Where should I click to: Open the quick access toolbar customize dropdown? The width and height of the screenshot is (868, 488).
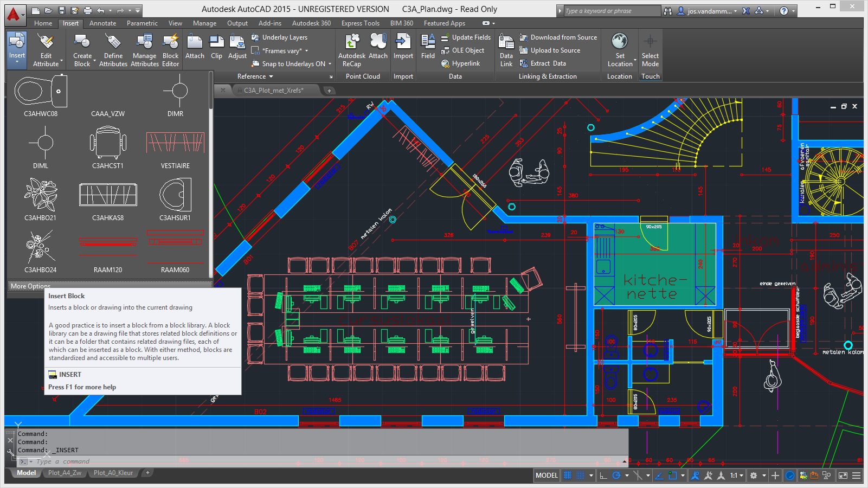point(138,11)
